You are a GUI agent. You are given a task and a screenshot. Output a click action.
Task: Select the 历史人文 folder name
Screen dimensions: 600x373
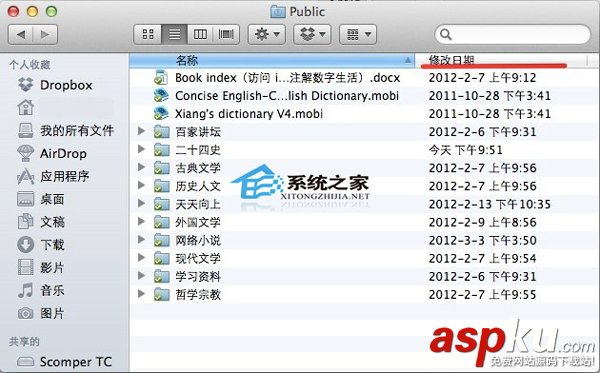pyautogui.click(x=198, y=186)
